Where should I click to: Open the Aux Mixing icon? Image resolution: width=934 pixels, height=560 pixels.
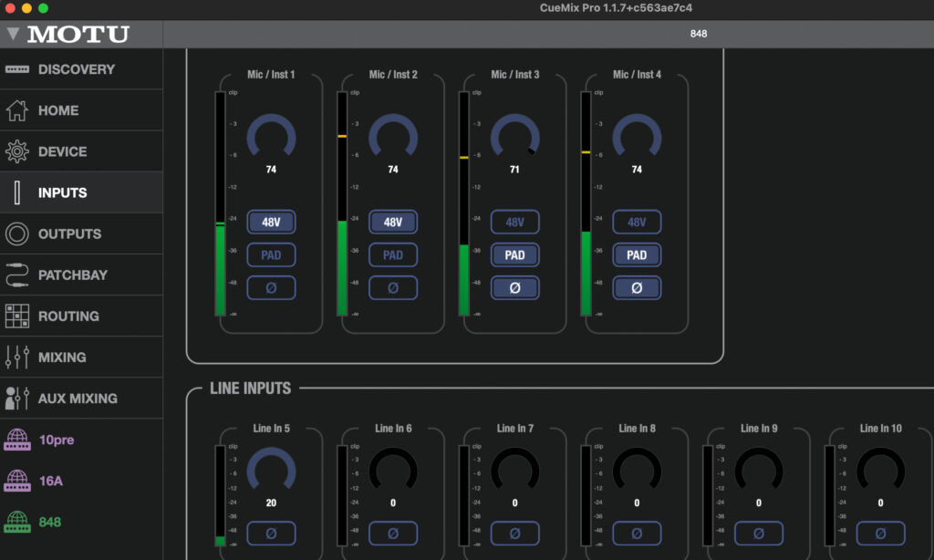(17, 399)
